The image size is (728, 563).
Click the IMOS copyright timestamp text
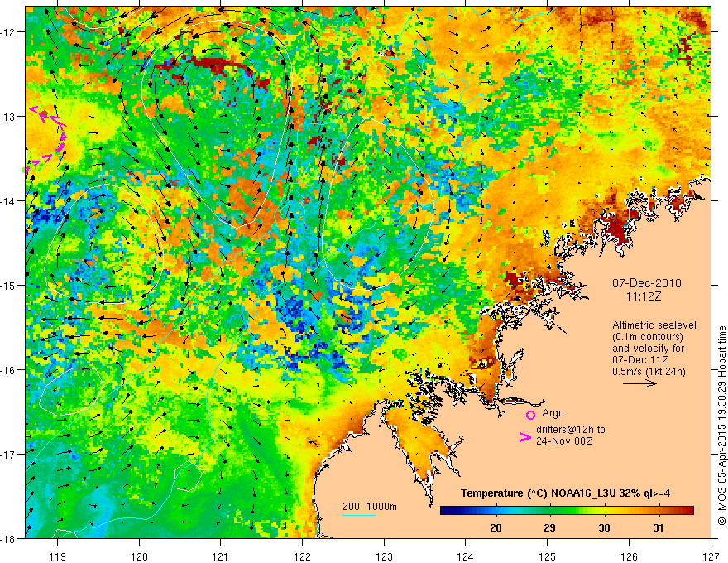721,425
